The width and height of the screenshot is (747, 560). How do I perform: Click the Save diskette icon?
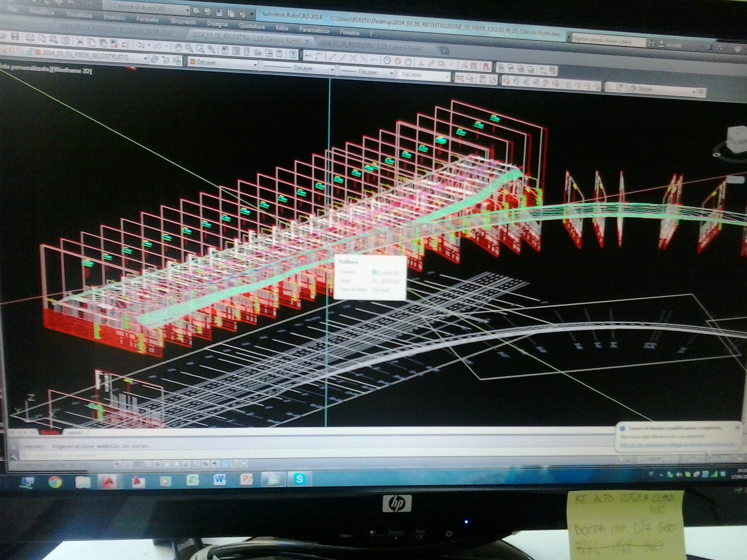point(15,36)
